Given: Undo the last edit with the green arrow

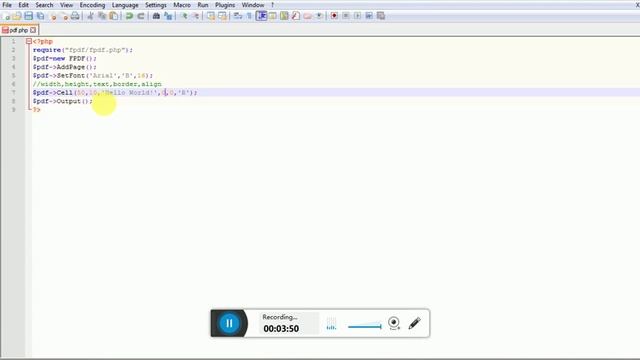Looking at the screenshot, I should tap(129, 16).
